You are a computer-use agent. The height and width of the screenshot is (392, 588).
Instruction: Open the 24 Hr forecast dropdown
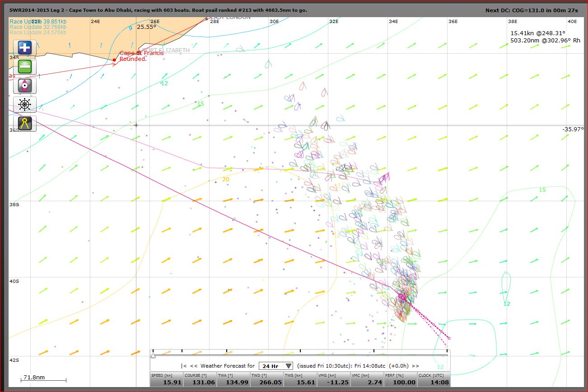(x=276, y=366)
